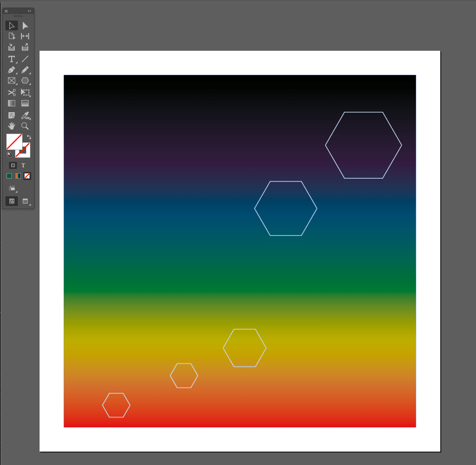The image size is (476, 465).
Task: Select the Page tool
Action: point(12,36)
